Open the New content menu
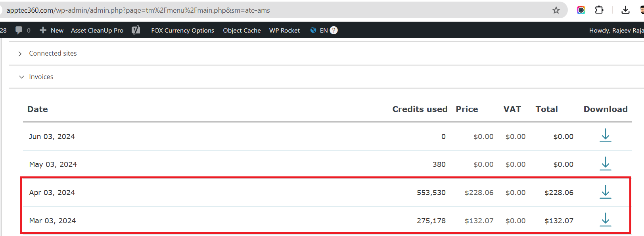 pyautogui.click(x=52, y=30)
